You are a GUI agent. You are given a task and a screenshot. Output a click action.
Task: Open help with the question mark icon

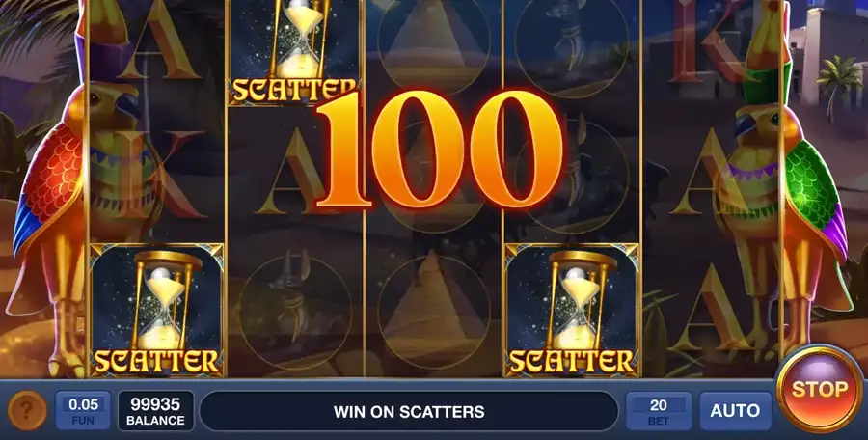coord(27,411)
